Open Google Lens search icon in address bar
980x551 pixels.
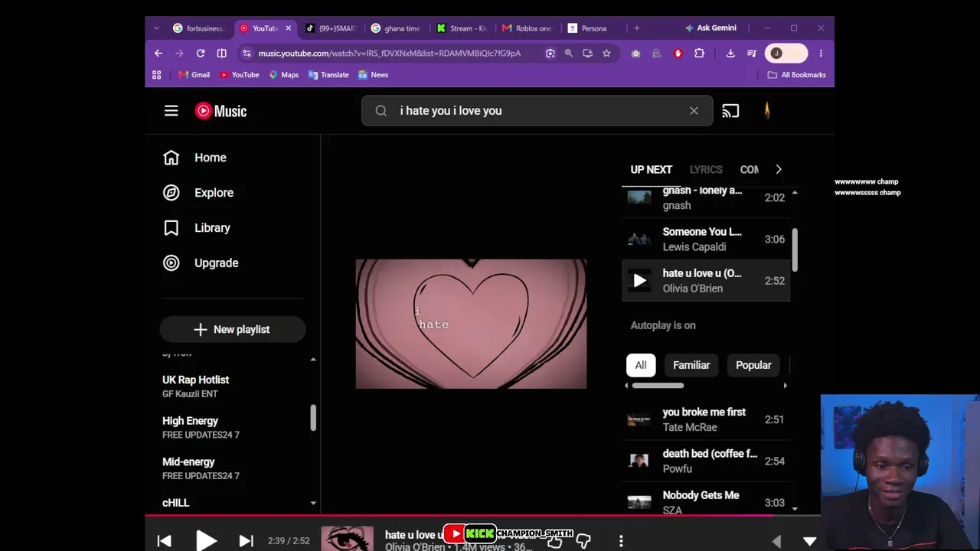coord(550,54)
